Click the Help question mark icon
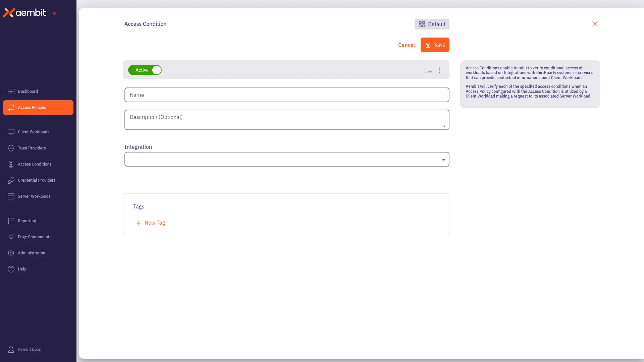This screenshot has height=362, width=644. pos(11,269)
